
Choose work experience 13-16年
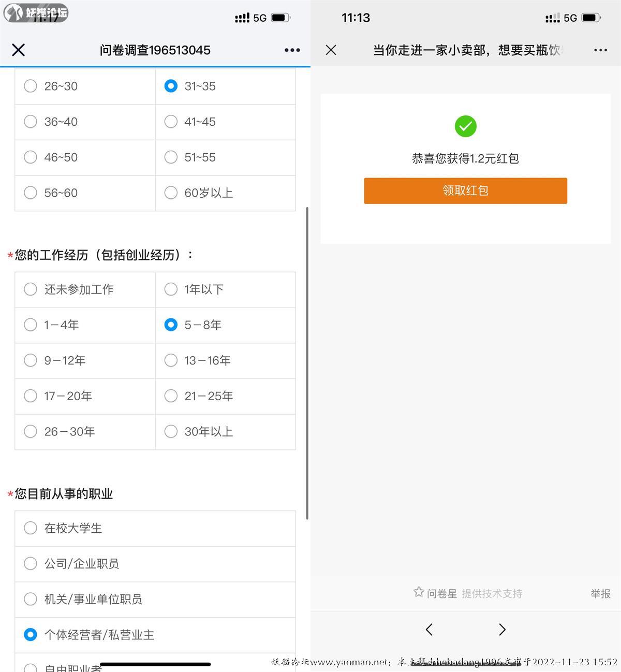[226, 361]
